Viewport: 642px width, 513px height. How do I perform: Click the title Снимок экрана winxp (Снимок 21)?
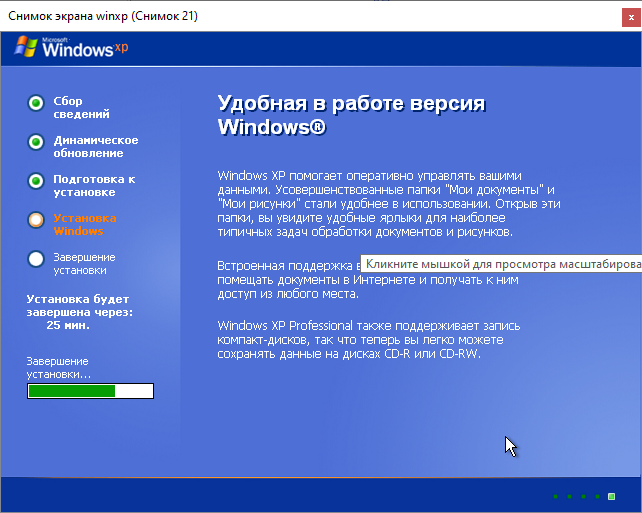click(x=103, y=16)
